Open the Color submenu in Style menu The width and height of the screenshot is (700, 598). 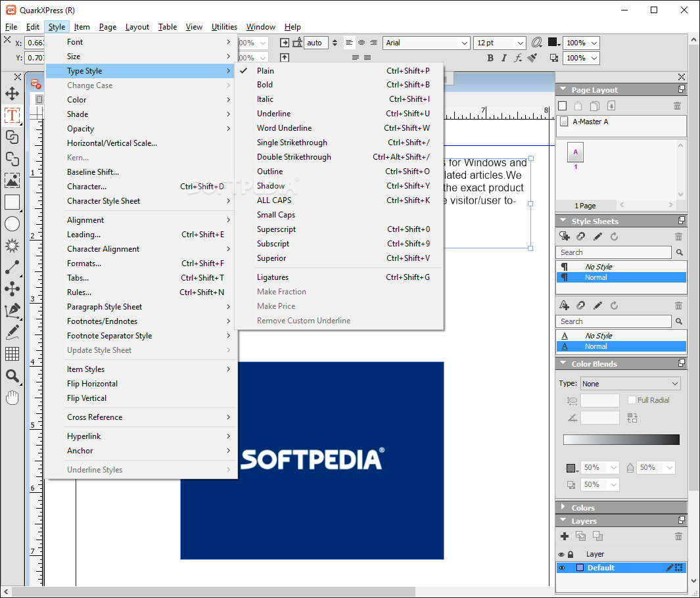pos(141,99)
